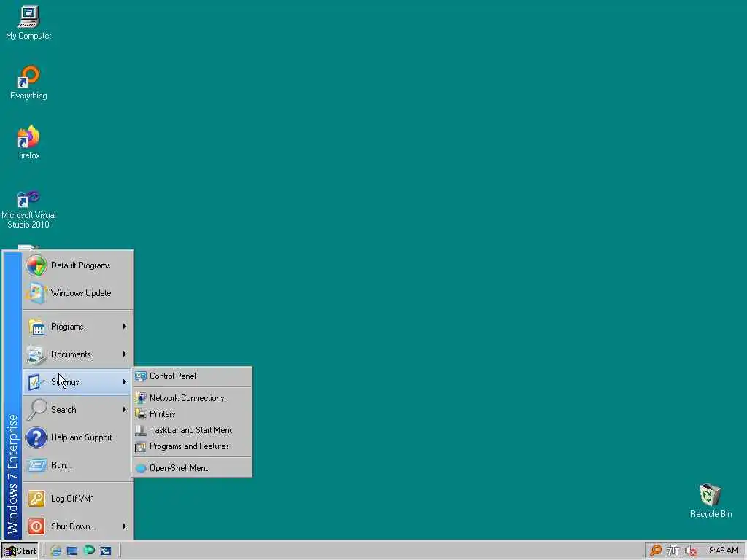Select the Firefox desktop shortcut
The height and width of the screenshot is (560, 747).
(28, 142)
